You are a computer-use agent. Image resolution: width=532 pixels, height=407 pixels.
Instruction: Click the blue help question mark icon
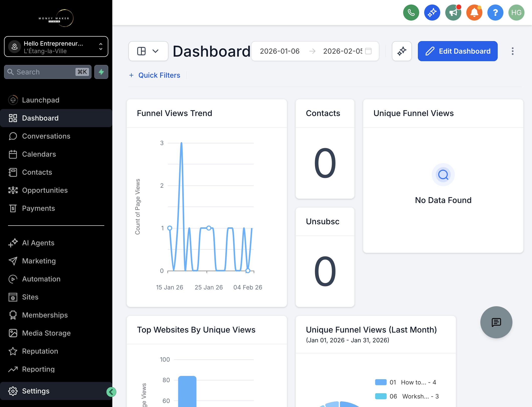click(x=495, y=13)
